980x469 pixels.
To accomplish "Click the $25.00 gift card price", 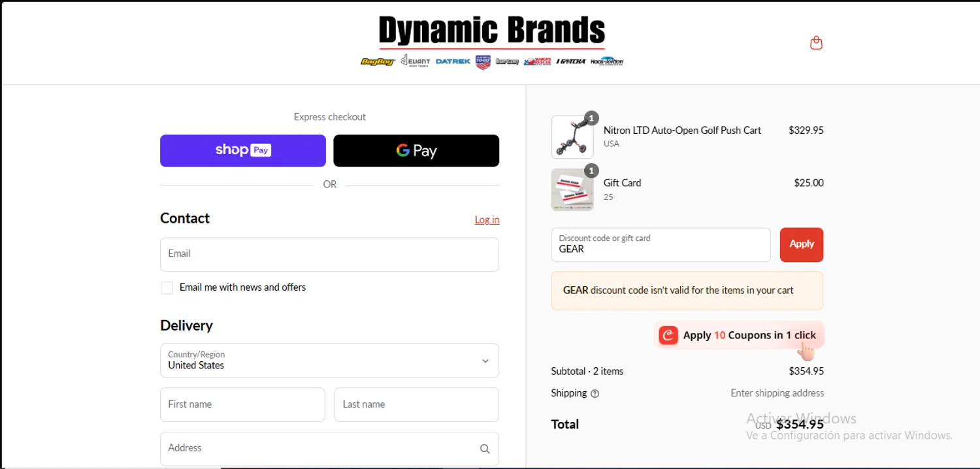I will click(x=809, y=183).
